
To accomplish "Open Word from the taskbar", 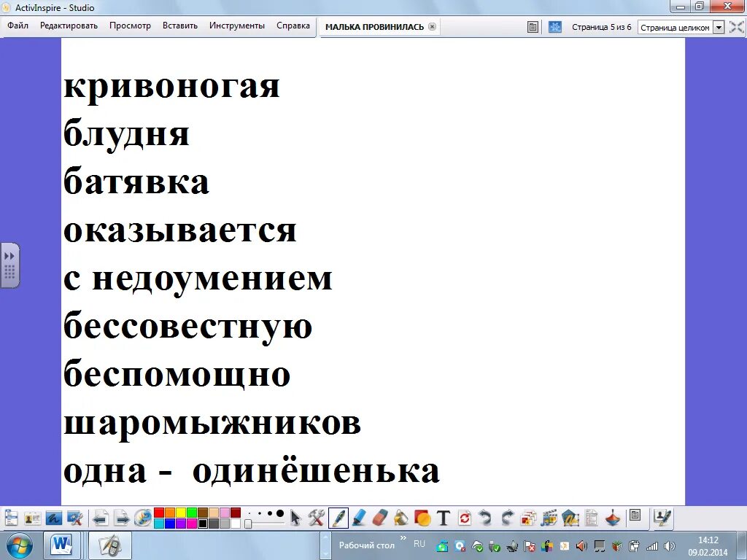I will click(x=61, y=545).
